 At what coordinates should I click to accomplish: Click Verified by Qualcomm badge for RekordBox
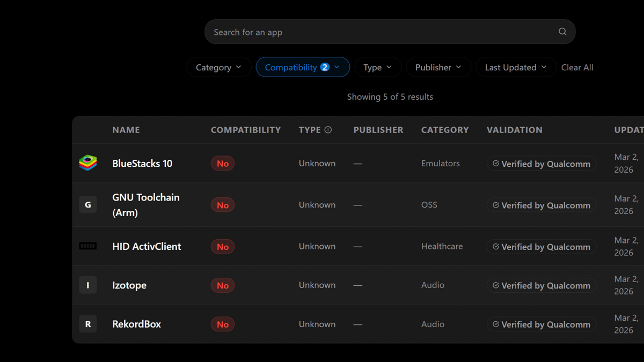[541, 324]
